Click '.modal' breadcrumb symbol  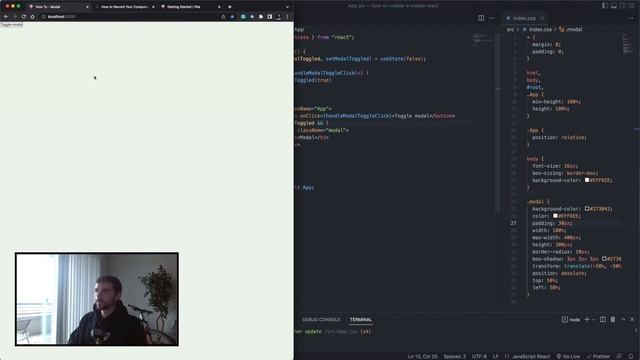574,29
